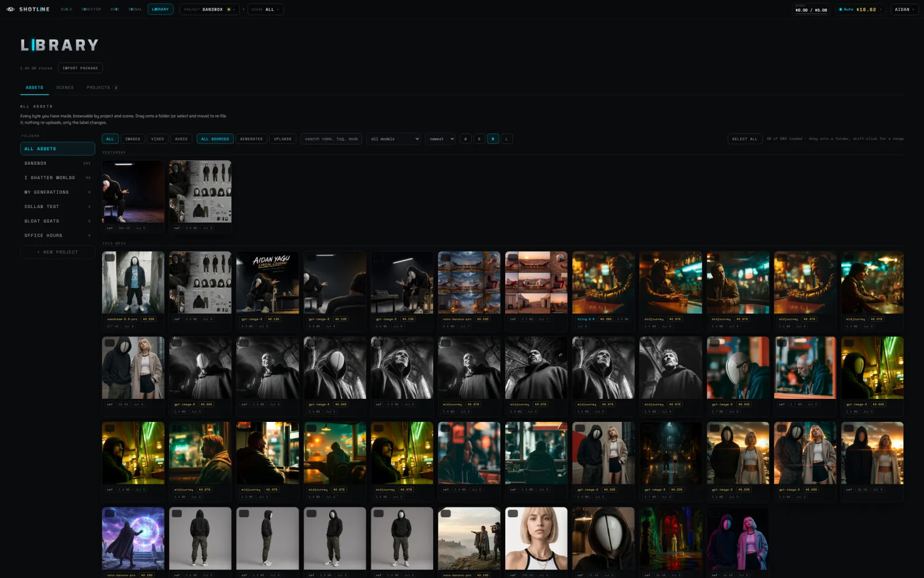Open the I SHATTER WORLDS folder
The width and height of the screenshot is (924, 578).
click(58, 177)
